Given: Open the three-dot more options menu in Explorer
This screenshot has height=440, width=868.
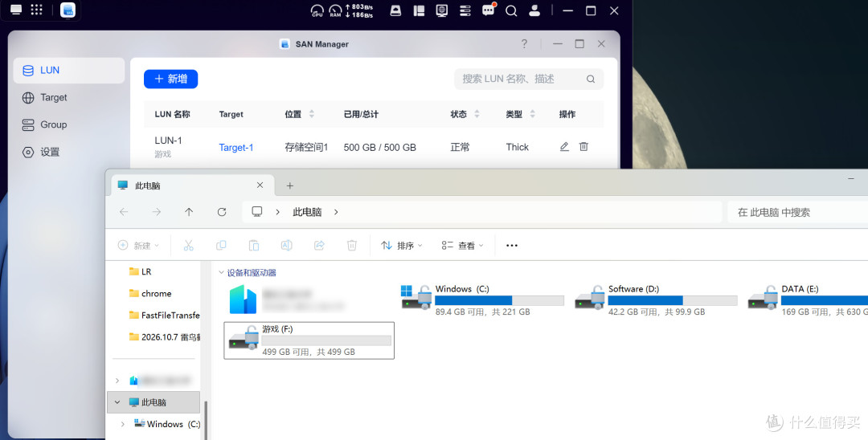Looking at the screenshot, I should [x=511, y=246].
